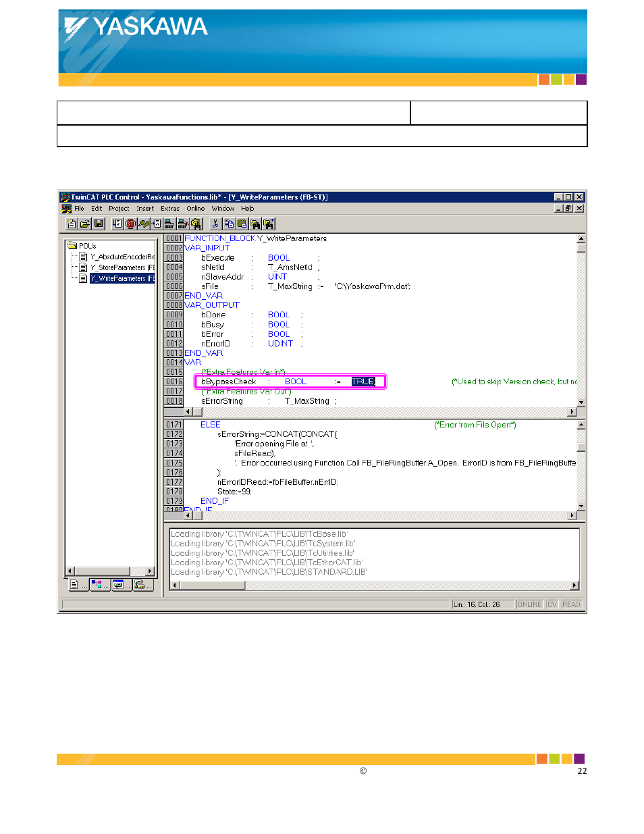Viewport: 644px width, 834px height.
Task: Click code pane vertical scroll up arrow
Action: point(581,425)
